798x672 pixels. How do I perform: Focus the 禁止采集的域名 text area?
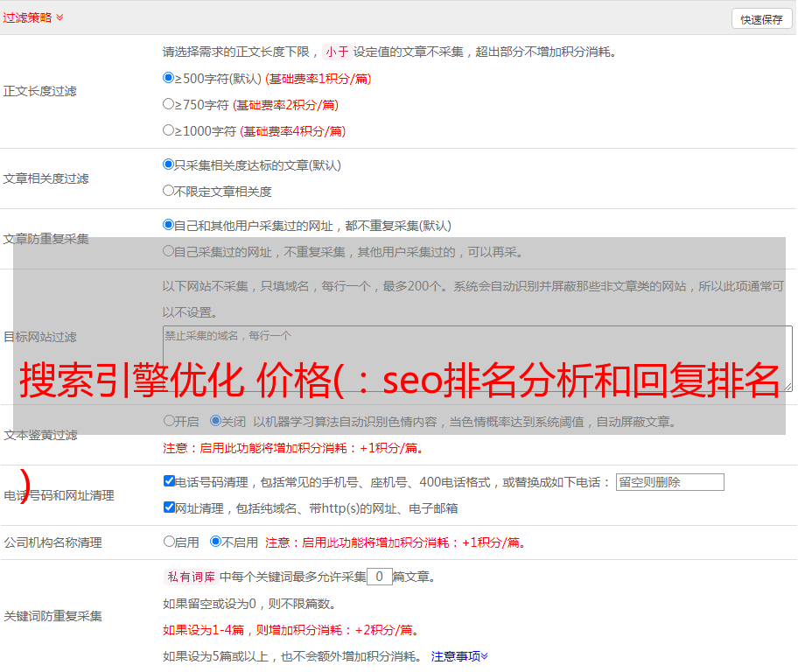tap(477, 358)
